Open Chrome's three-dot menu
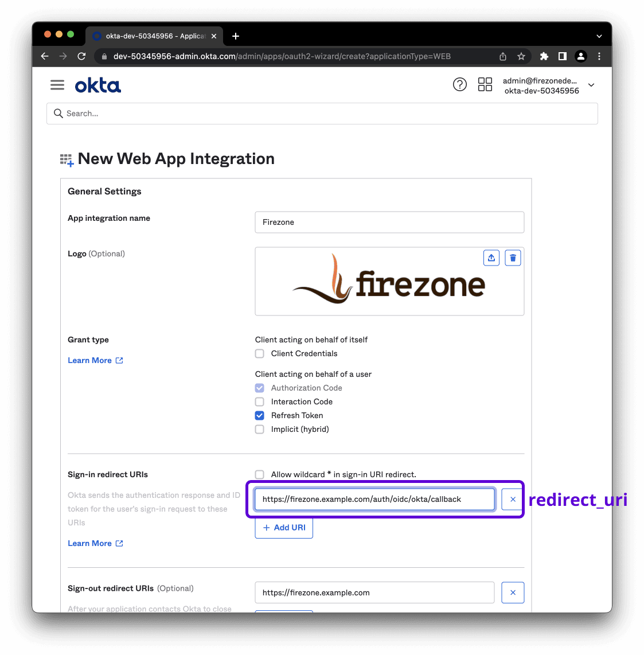644x655 pixels. (x=599, y=56)
